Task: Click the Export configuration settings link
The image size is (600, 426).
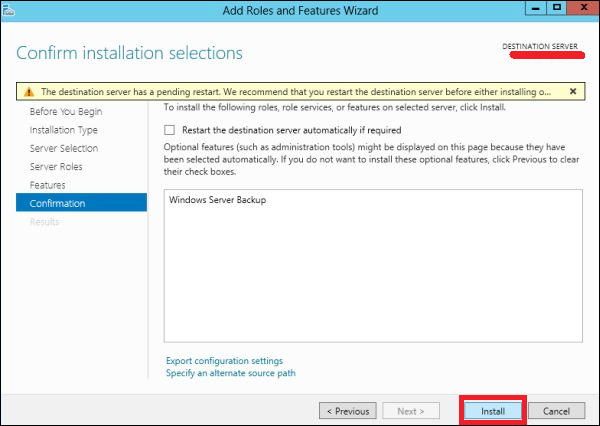Action: [x=224, y=361]
